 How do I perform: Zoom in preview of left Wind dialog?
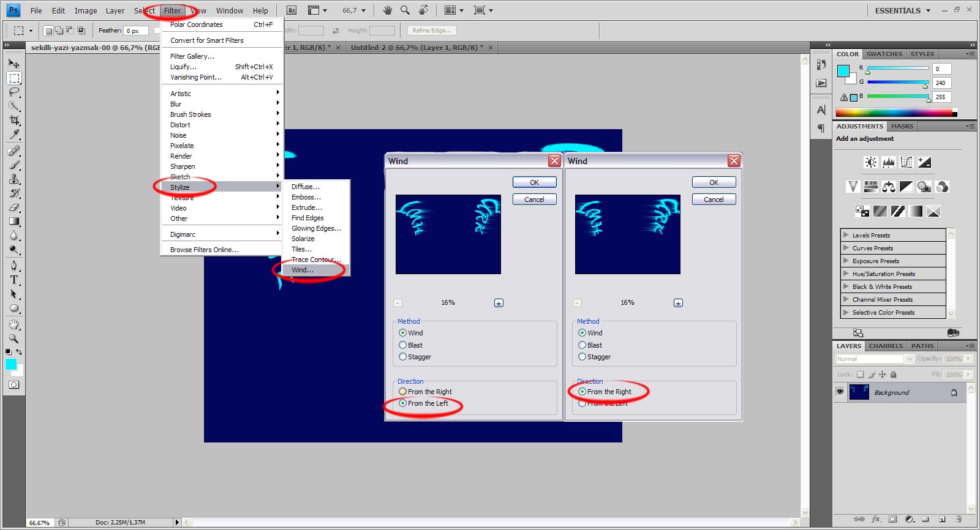(499, 303)
